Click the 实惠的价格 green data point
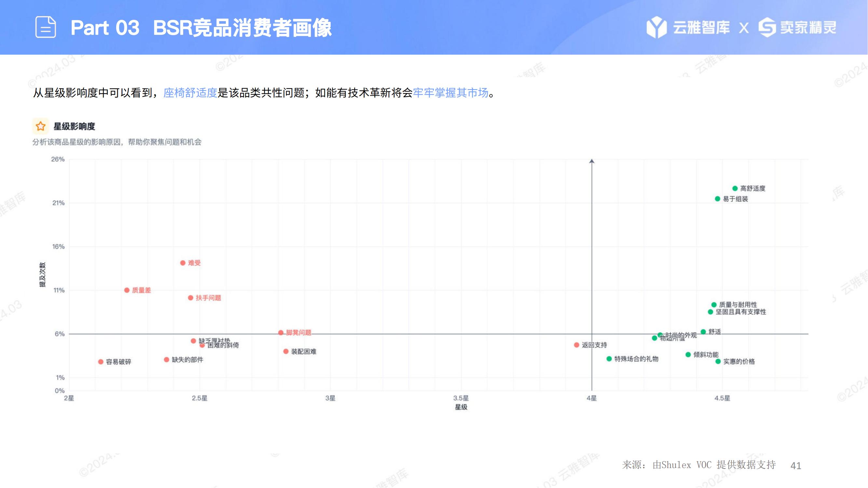 tap(718, 361)
